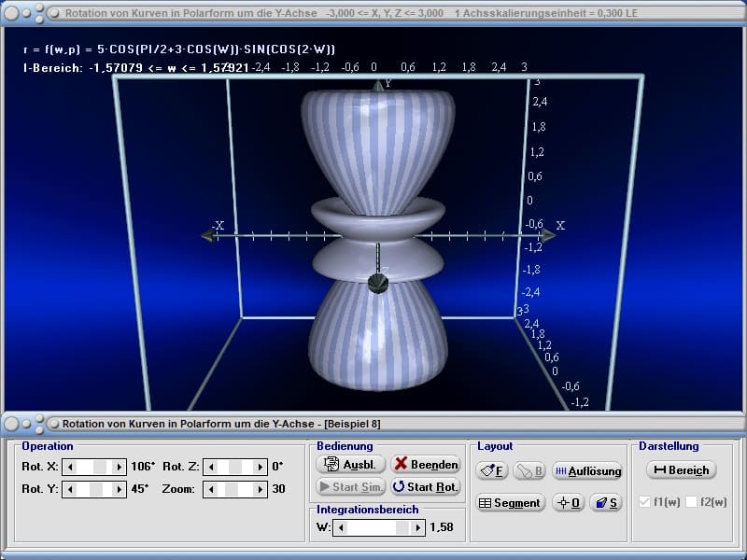Click the Operation group label

[x=48, y=446]
